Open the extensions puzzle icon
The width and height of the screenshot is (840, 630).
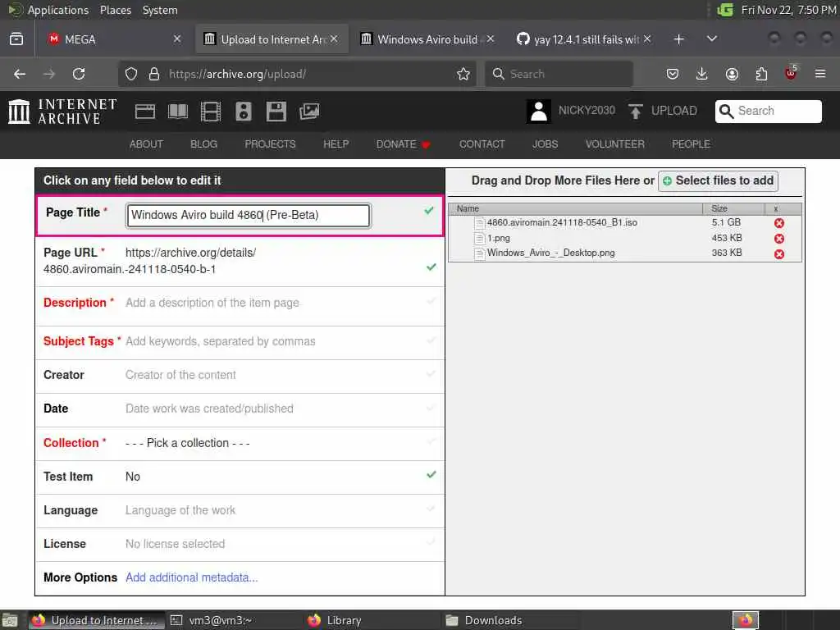(761, 74)
